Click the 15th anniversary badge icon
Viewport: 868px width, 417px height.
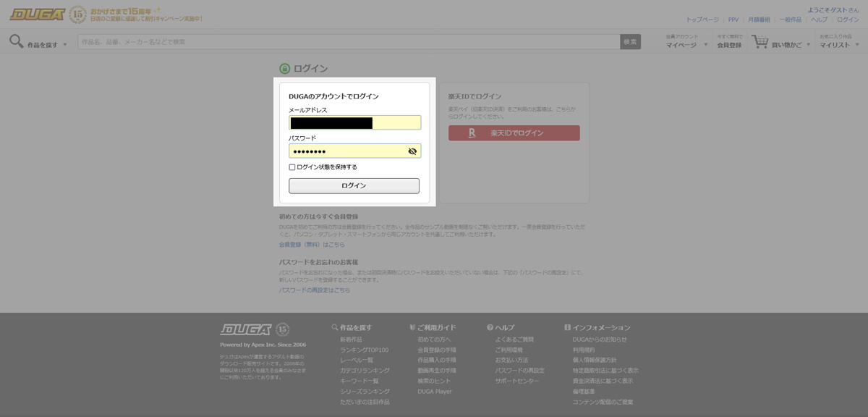coord(78,14)
